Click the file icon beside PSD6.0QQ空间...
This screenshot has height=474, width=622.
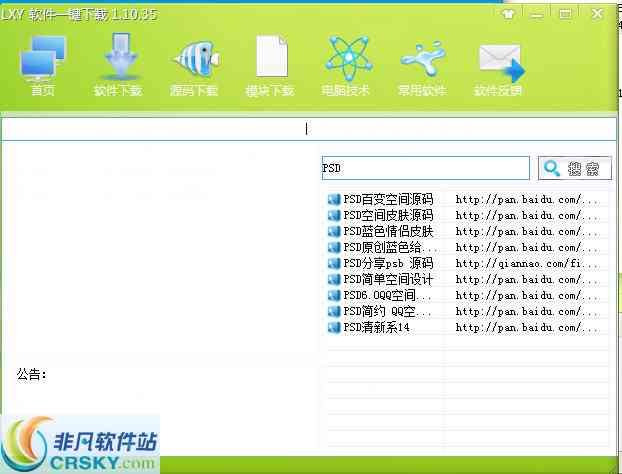pos(334,296)
